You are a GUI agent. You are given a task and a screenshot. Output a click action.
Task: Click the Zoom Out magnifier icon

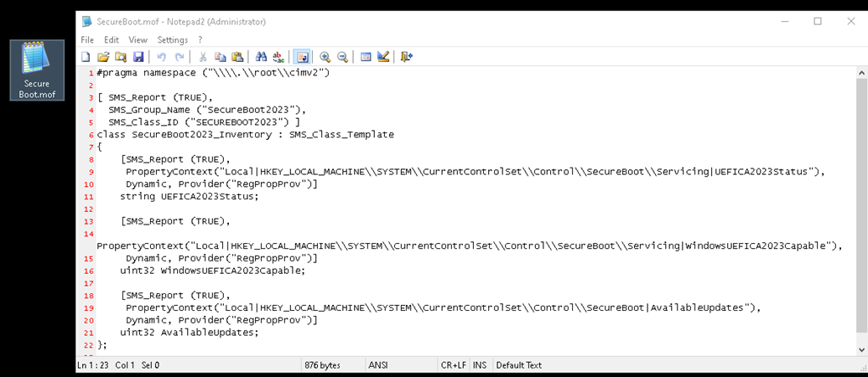343,57
